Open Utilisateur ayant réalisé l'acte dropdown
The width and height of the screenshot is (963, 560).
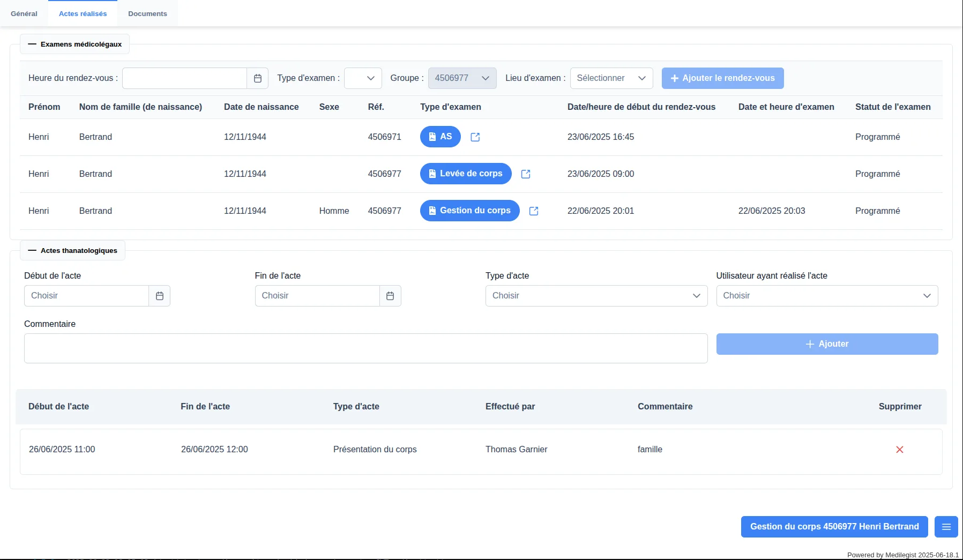click(x=827, y=296)
